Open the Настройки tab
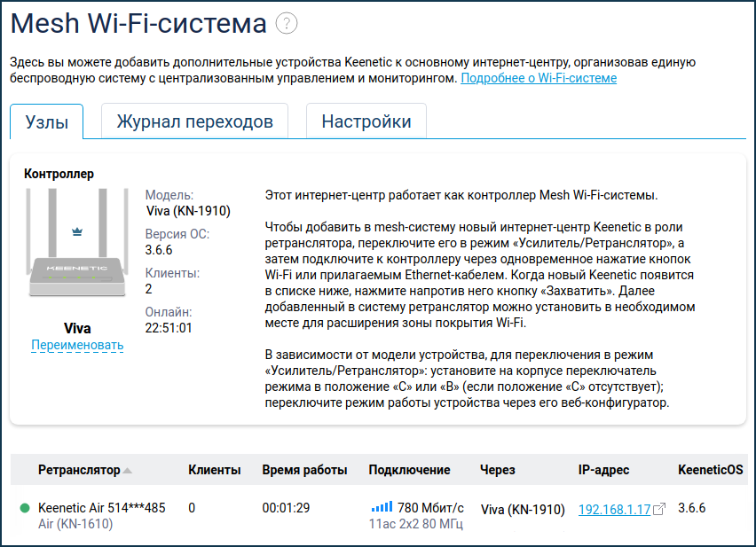This screenshot has width=756, height=547. point(366,121)
